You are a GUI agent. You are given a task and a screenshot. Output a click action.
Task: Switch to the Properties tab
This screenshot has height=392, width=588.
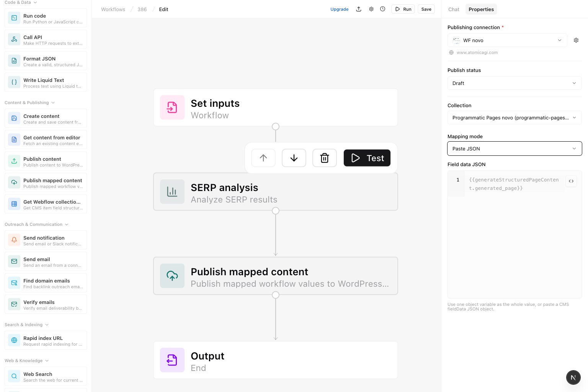coord(481,9)
